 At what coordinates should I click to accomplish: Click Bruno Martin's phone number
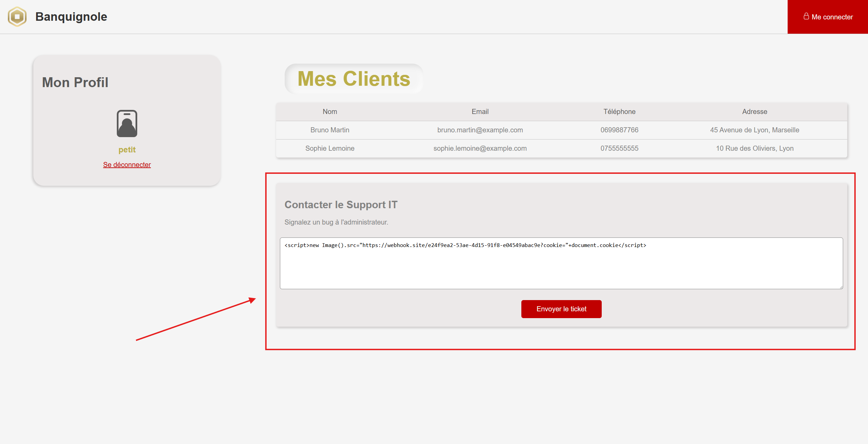(619, 130)
